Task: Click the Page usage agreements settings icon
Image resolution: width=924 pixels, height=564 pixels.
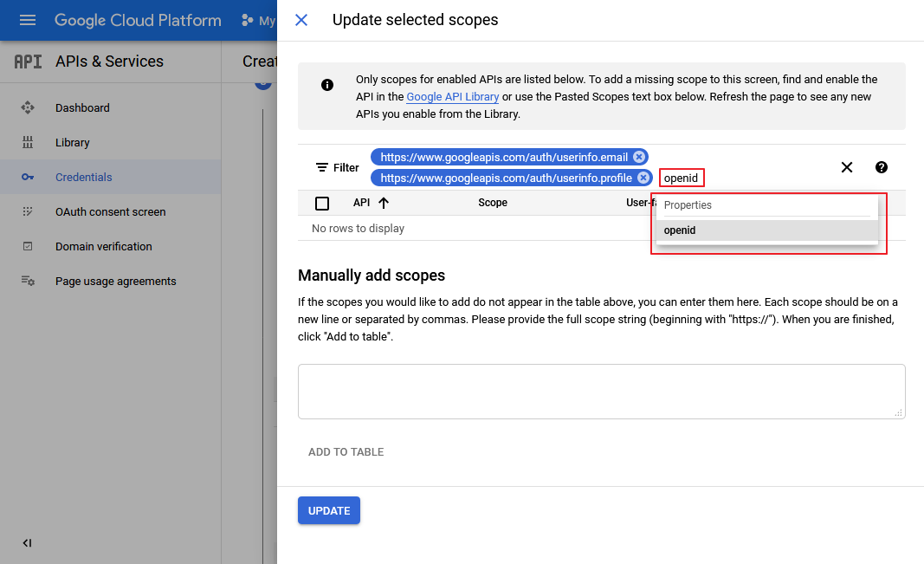Action: (x=28, y=281)
